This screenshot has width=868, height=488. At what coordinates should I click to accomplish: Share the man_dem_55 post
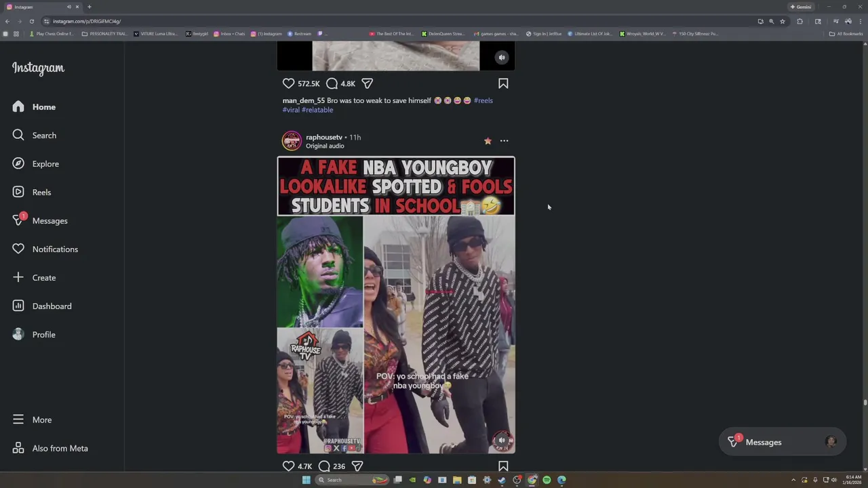click(x=367, y=83)
